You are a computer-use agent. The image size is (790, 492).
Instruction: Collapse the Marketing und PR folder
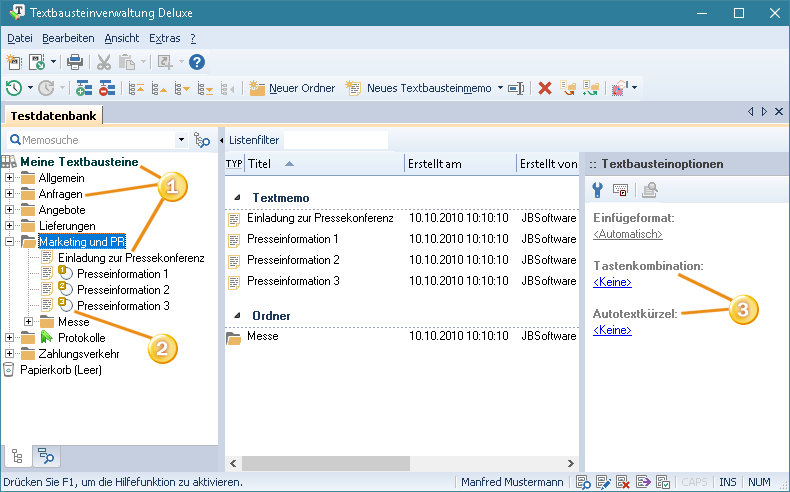click(x=10, y=242)
